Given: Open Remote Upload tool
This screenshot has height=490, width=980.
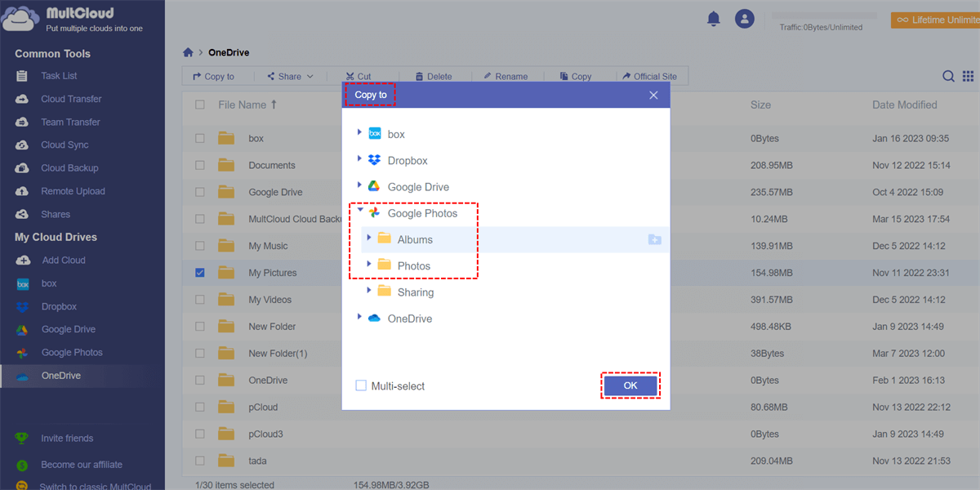Looking at the screenshot, I should [x=73, y=191].
